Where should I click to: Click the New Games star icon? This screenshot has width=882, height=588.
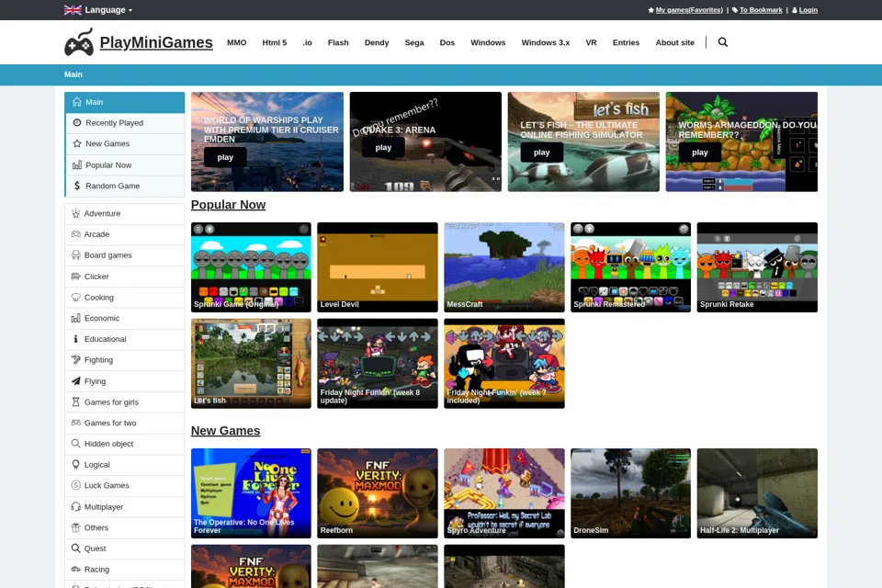coord(77,143)
